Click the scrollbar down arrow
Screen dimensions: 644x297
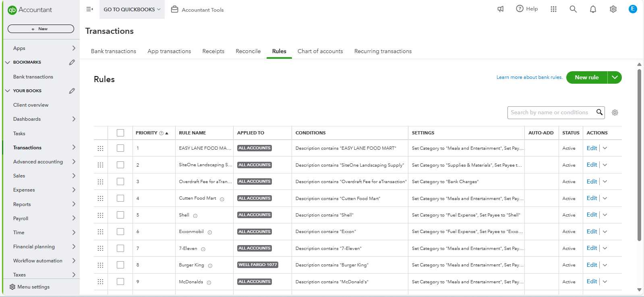click(x=639, y=290)
